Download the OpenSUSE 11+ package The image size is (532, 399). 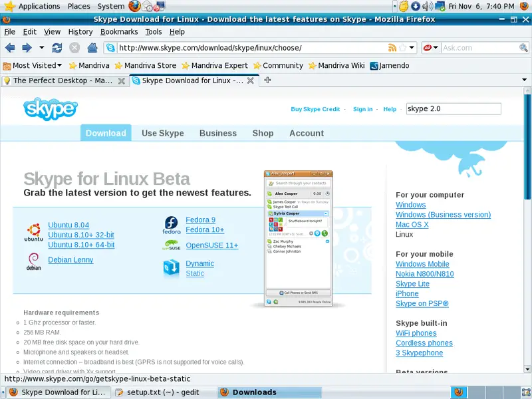pos(212,245)
